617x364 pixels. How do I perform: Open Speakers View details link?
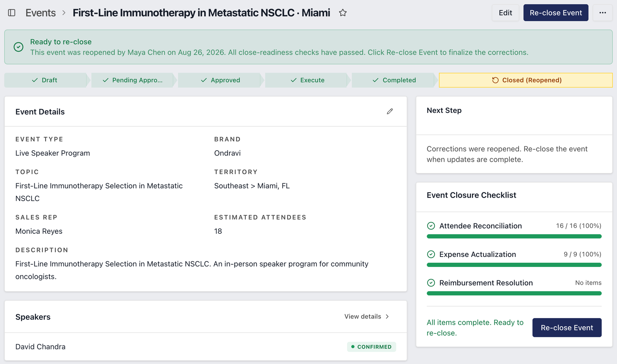(367, 317)
